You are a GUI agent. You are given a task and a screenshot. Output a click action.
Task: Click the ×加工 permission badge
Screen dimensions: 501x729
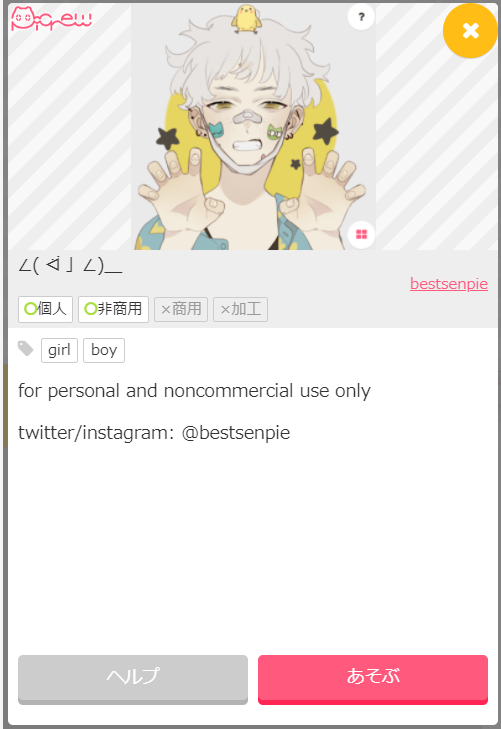coord(240,310)
